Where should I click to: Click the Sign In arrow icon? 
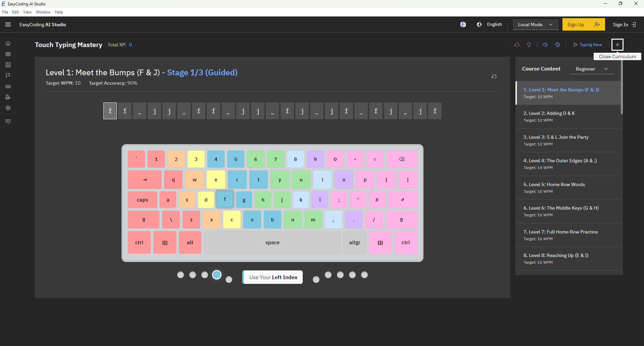click(634, 25)
